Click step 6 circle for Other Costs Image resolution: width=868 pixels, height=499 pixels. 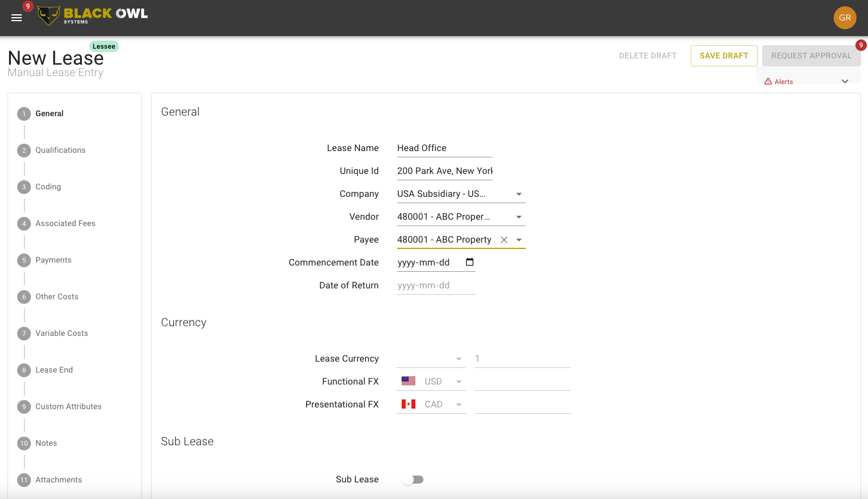coord(24,297)
